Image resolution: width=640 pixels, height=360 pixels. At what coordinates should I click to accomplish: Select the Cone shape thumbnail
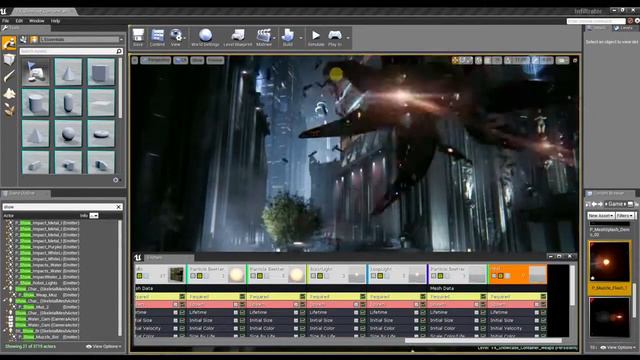[68, 72]
